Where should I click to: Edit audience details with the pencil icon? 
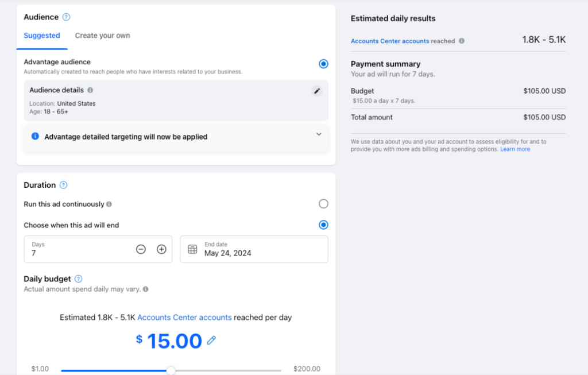click(317, 91)
